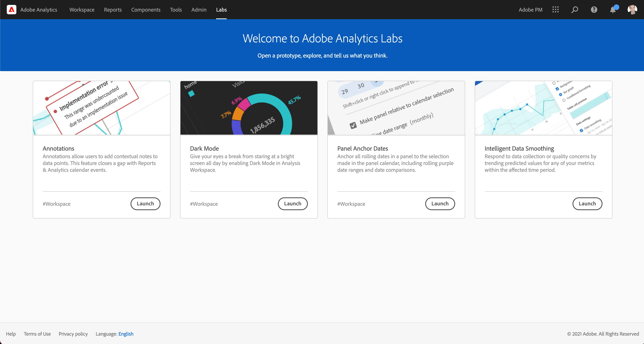Click the search magnifier icon

pos(575,10)
